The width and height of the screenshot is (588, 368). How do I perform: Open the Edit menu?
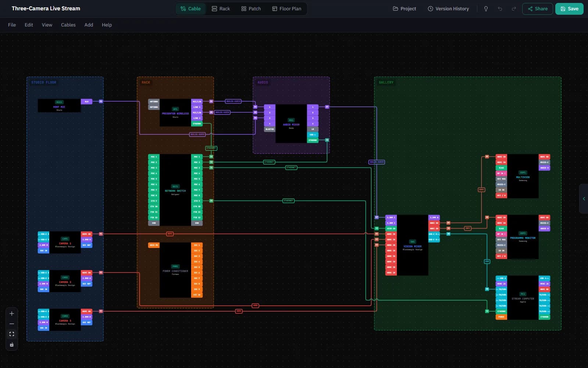pos(29,25)
